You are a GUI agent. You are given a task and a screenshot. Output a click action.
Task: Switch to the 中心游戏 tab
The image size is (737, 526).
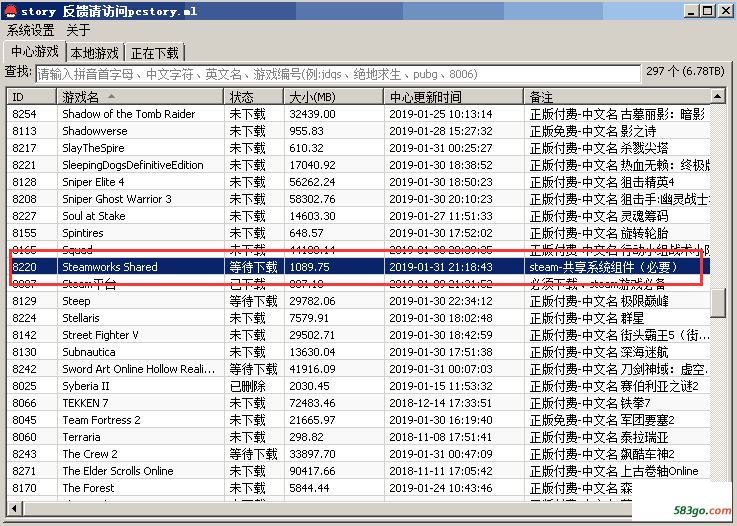pos(35,51)
